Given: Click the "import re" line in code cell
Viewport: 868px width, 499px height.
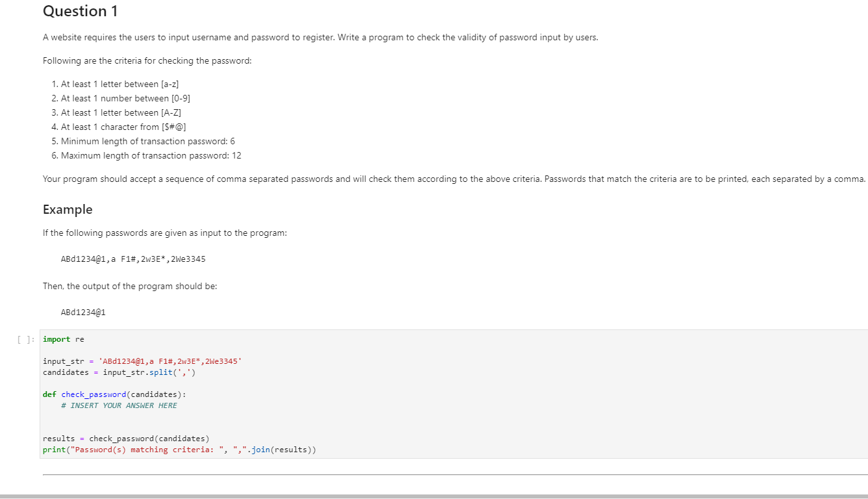Looking at the screenshot, I should [64, 339].
